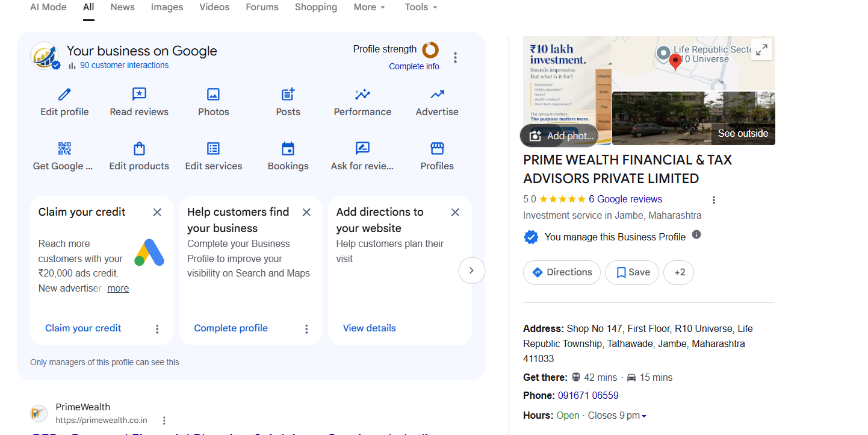Show next suggestion cards with chevron arrow
The width and height of the screenshot is (868, 435).
pyautogui.click(x=472, y=271)
